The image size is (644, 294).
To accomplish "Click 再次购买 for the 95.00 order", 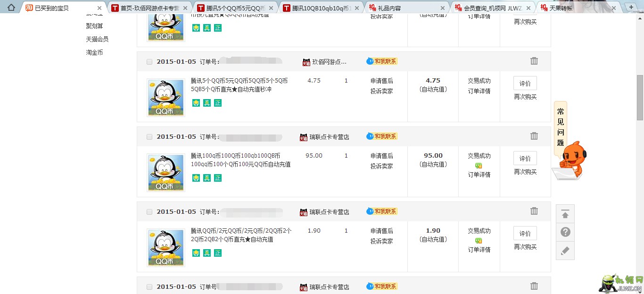I will 525,172.
